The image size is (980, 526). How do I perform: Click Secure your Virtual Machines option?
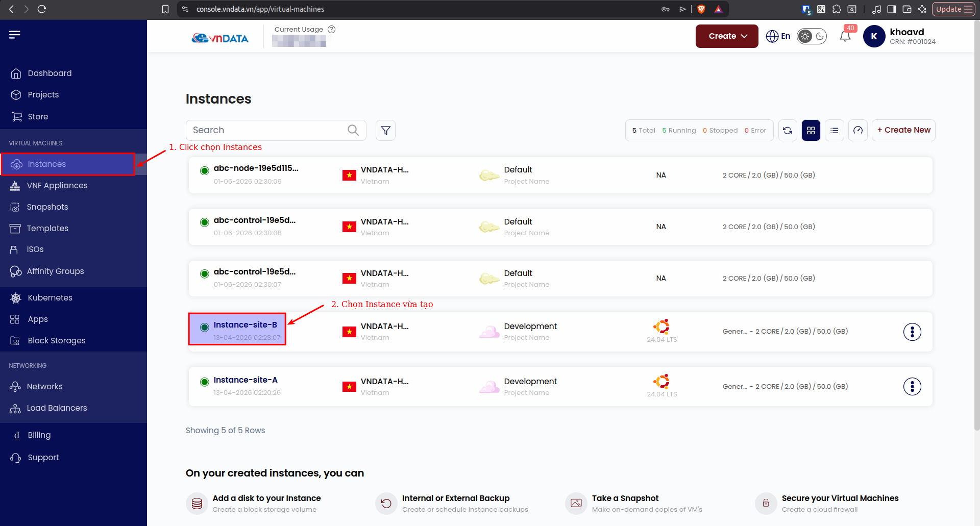point(840,498)
